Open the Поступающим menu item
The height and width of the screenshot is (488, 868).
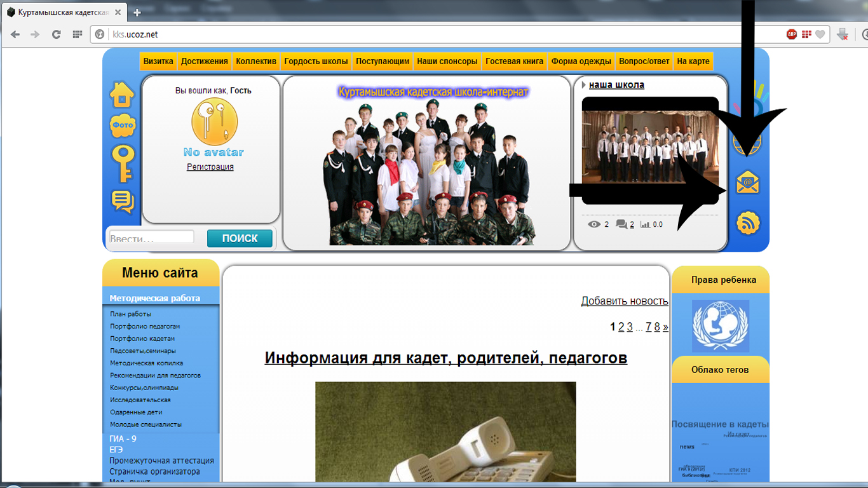[x=383, y=62]
